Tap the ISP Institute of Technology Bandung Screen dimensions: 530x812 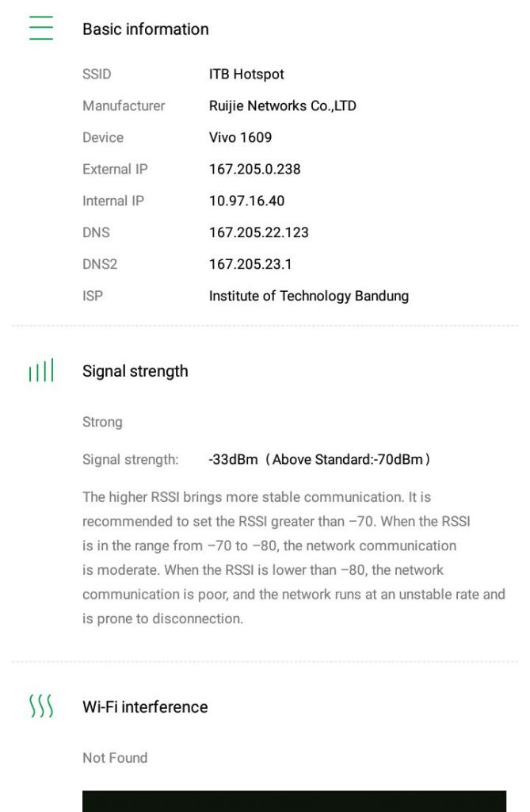coord(309,296)
